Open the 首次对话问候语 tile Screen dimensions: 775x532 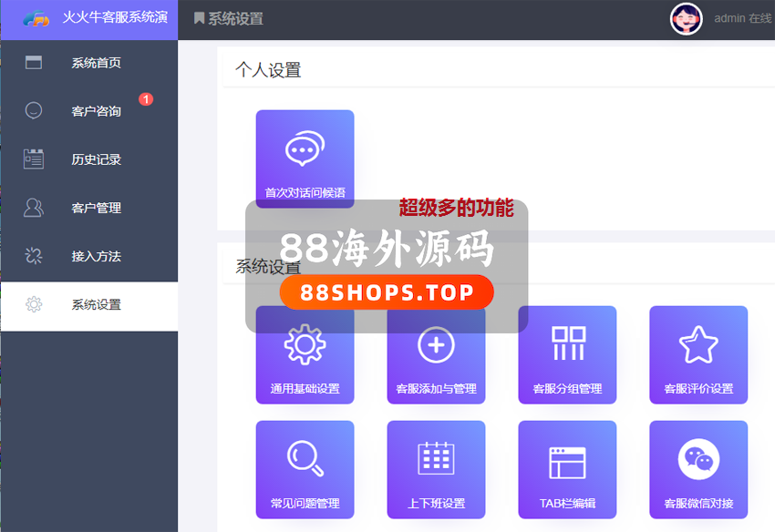pyautogui.click(x=305, y=159)
